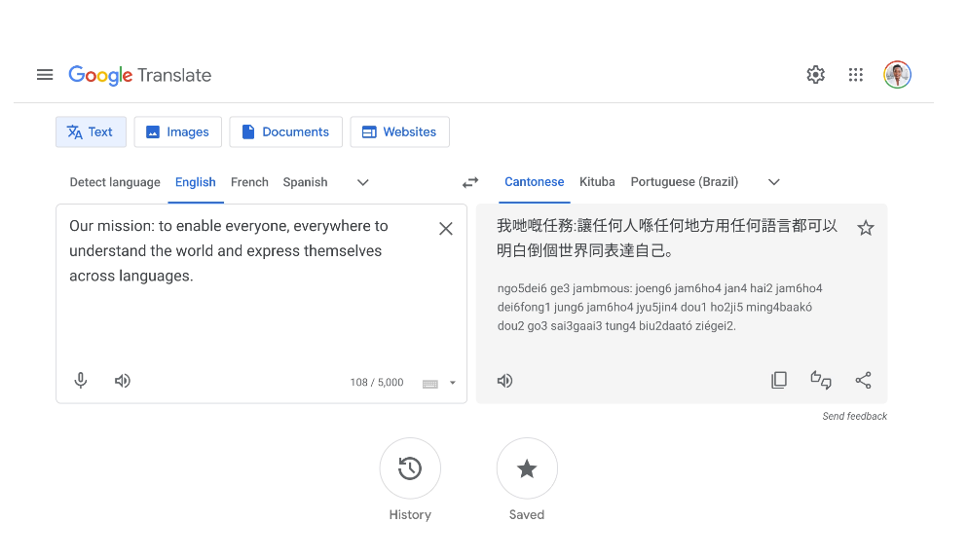Open the Google apps grid

(x=856, y=75)
